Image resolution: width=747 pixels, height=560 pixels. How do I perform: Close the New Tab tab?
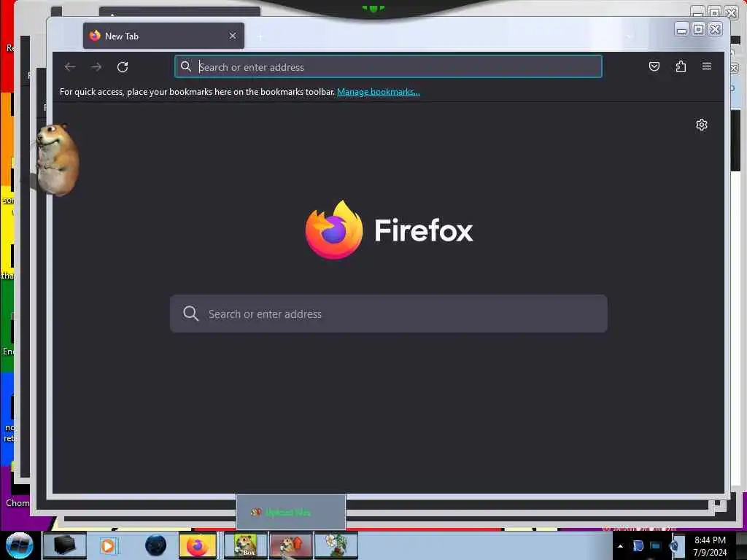coord(233,36)
